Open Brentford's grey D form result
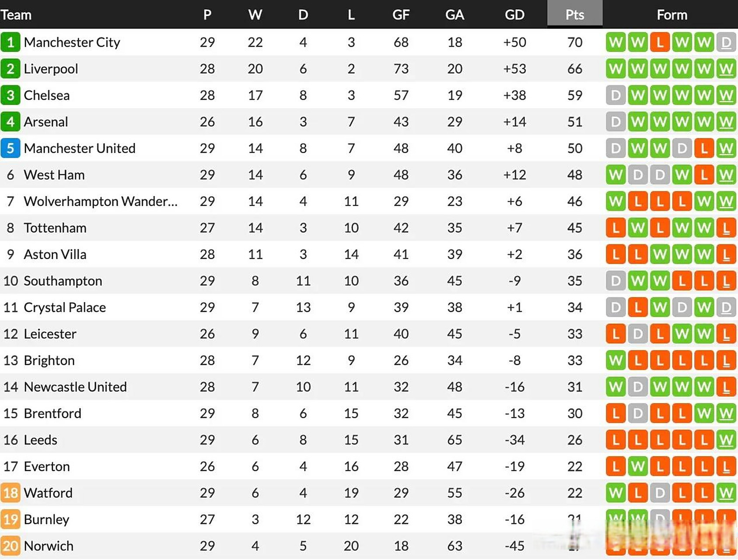Screen dimensions: 738x560 [x=638, y=413]
